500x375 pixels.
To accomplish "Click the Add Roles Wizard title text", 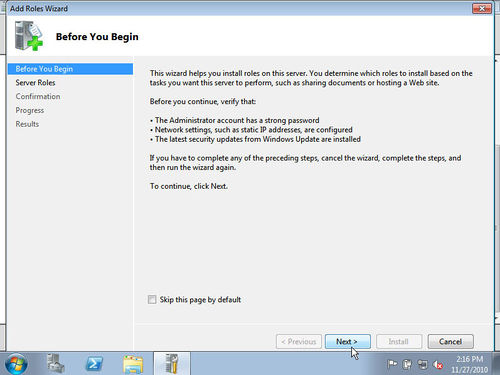I will pyautogui.click(x=39, y=8).
